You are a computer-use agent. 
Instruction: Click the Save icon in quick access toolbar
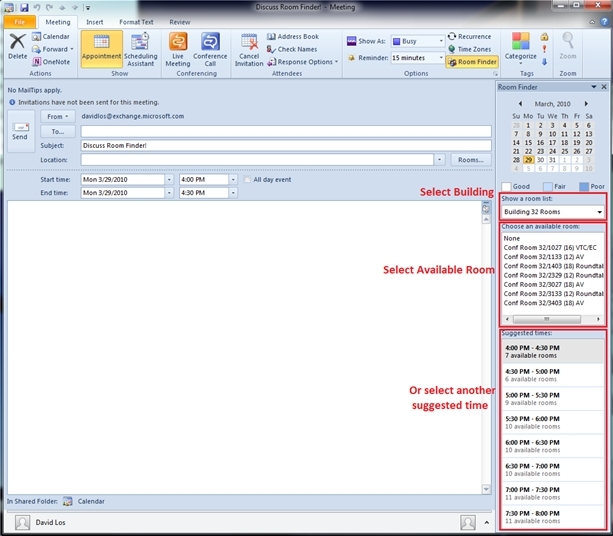pyautogui.click(x=24, y=7)
